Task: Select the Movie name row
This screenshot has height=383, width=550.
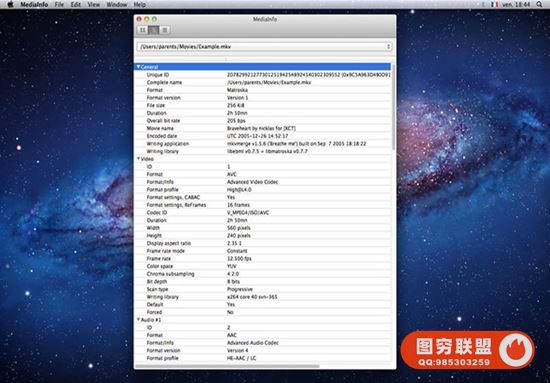Action: click(262, 128)
